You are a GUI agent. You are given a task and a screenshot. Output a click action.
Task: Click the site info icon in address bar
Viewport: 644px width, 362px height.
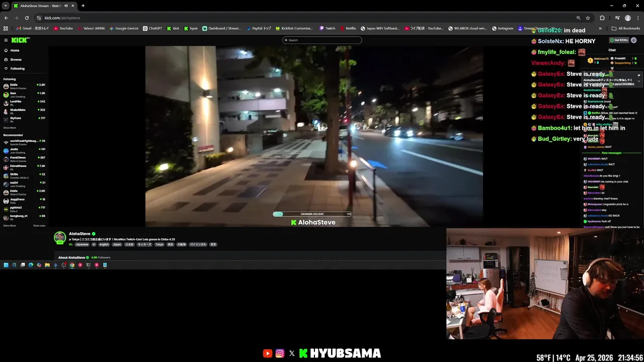pyautogui.click(x=39, y=18)
